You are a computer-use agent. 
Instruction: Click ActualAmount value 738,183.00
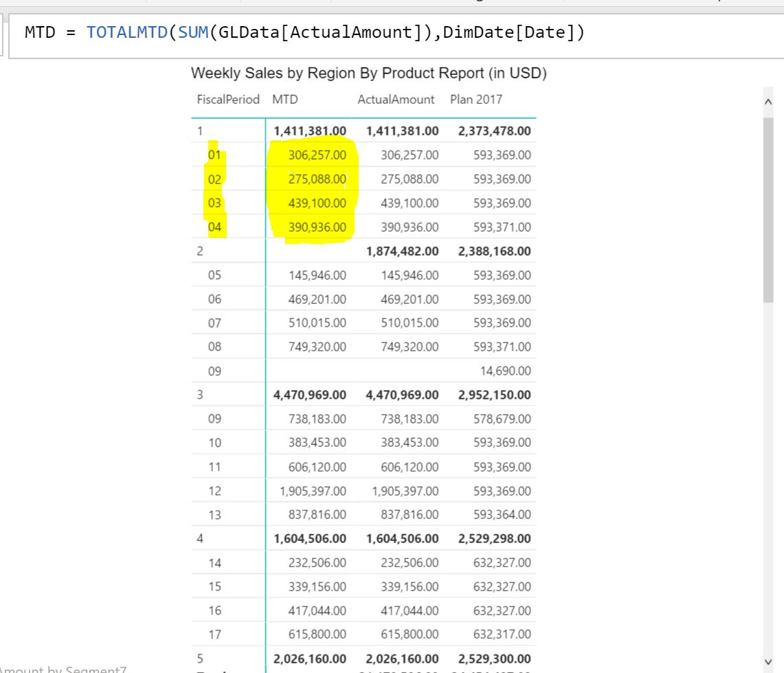[410, 419]
